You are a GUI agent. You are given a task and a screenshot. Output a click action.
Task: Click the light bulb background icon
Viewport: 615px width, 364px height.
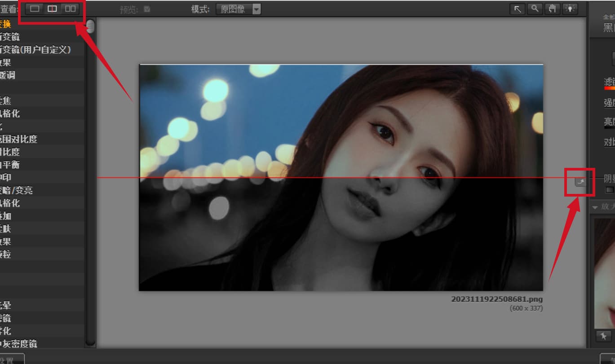pyautogui.click(x=570, y=9)
